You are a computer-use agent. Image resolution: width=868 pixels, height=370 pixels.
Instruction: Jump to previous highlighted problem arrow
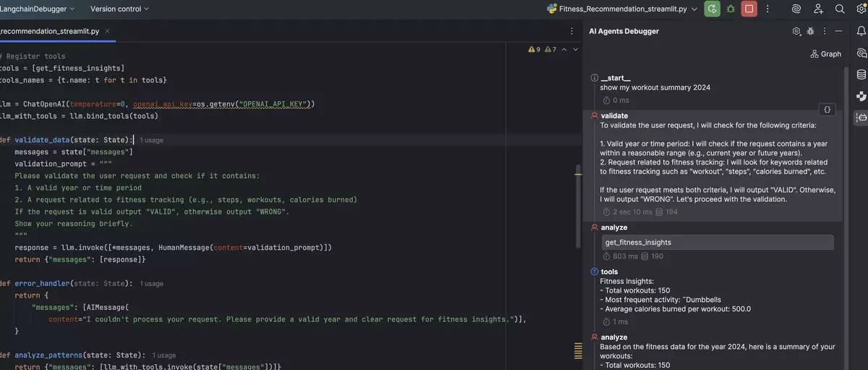tap(565, 49)
